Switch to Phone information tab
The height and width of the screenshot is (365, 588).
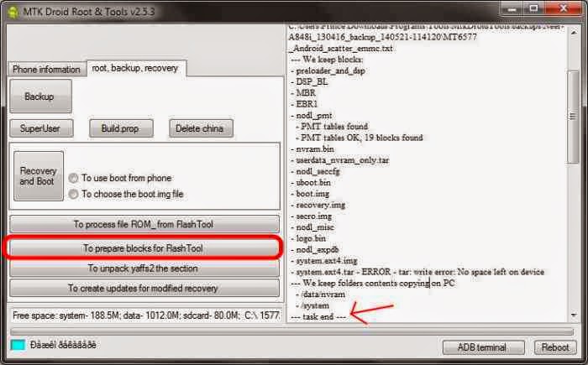click(46, 70)
